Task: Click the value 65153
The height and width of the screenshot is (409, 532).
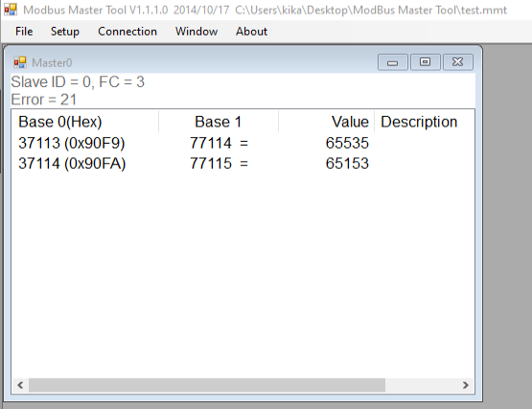Action: 347,163
